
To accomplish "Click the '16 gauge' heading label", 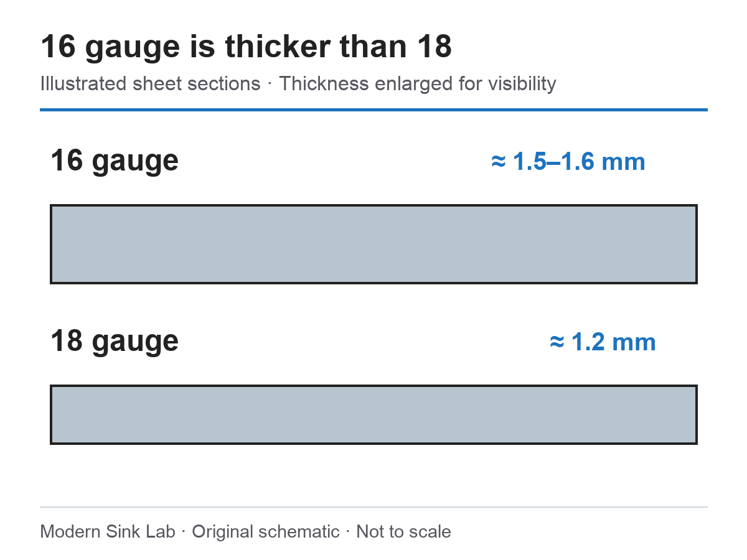I will pos(115,161).
